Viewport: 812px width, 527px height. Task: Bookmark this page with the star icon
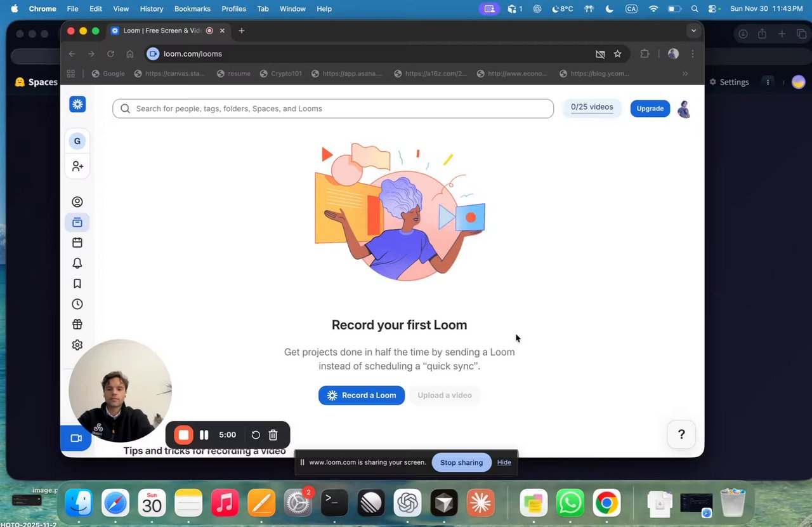[617, 54]
